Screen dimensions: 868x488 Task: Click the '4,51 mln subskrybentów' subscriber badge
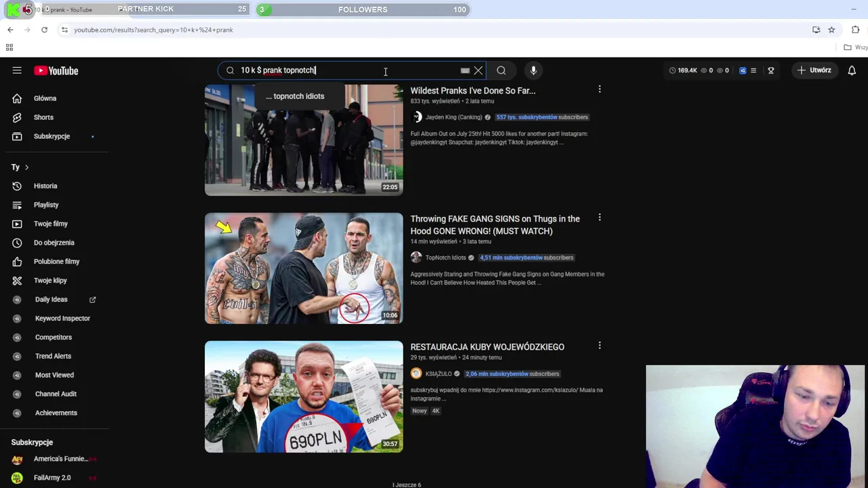pos(526,258)
